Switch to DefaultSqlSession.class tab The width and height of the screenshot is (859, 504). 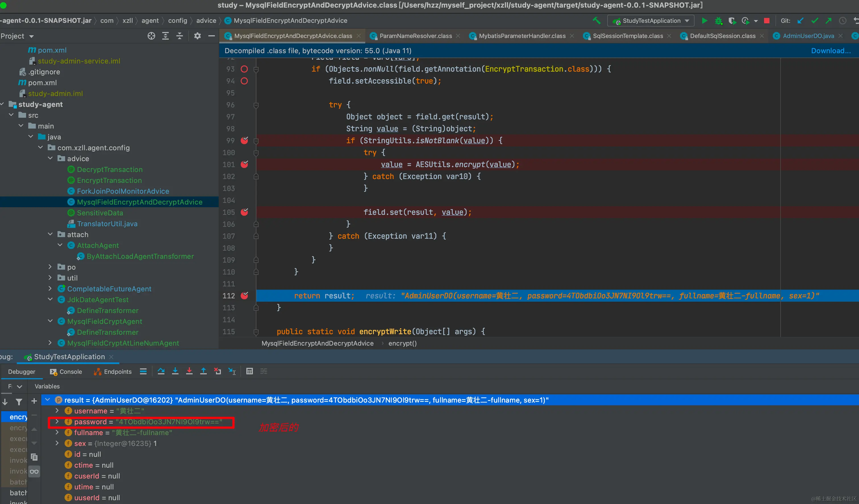click(722, 36)
